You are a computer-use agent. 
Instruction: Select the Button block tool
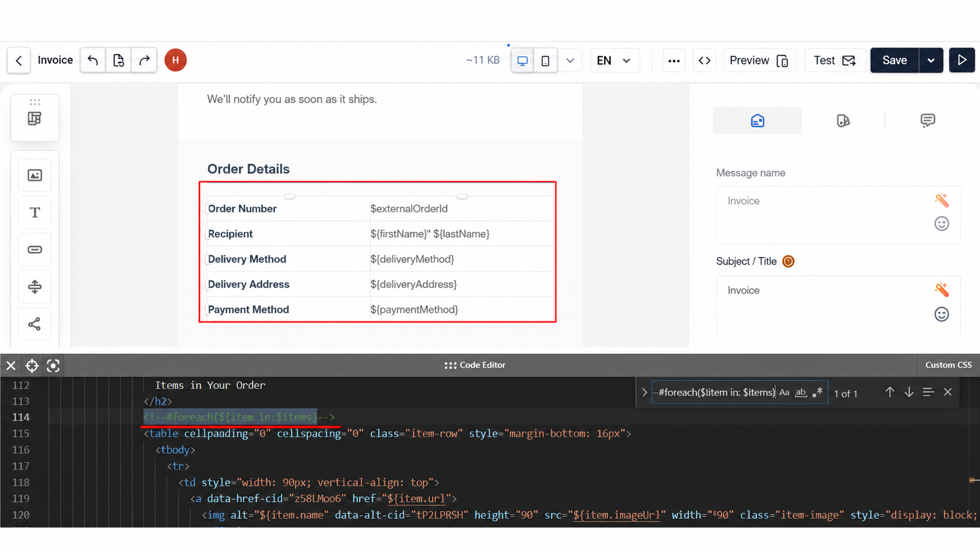coord(35,249)
